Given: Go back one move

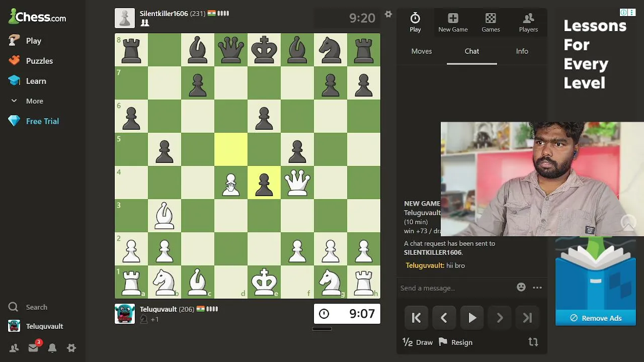Looking at the screenshot, I should (444, 318).
